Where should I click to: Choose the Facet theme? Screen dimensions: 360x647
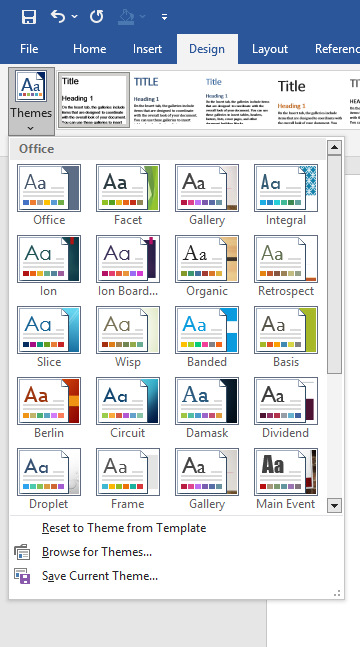[128, 195]
